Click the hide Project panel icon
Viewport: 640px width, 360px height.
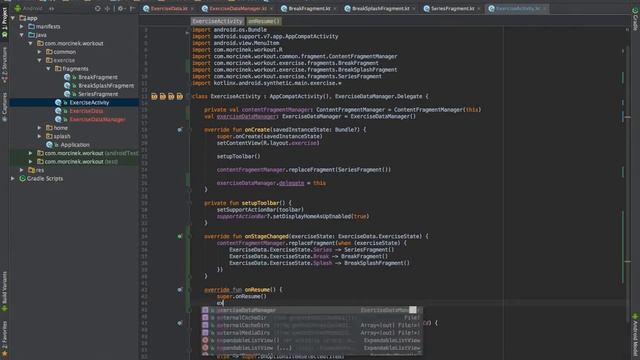(x=132, y=8)
